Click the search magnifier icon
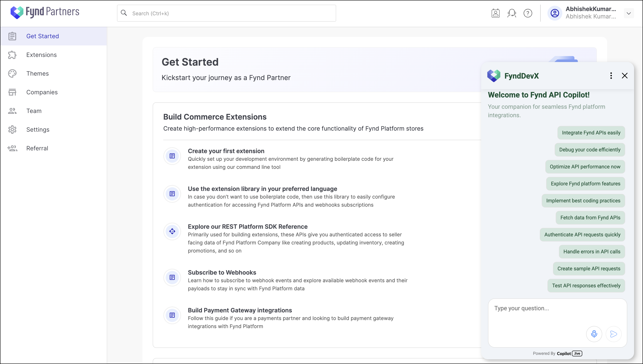The height and width of the screenshot is (364, 643). (124, 13)
